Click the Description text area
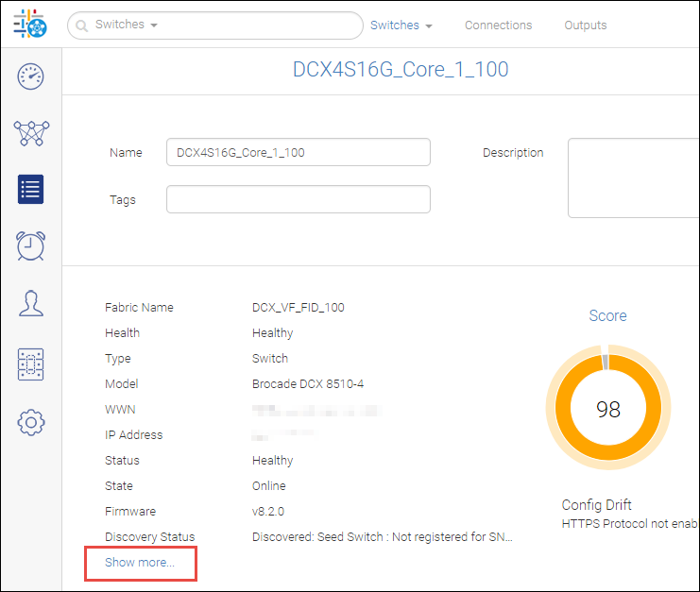 (633, 178)
